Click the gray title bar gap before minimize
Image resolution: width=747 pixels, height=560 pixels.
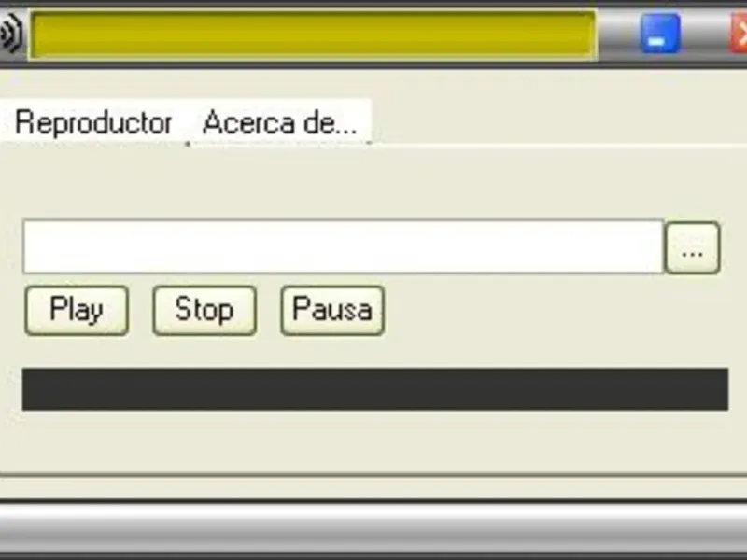click(618, 35)
